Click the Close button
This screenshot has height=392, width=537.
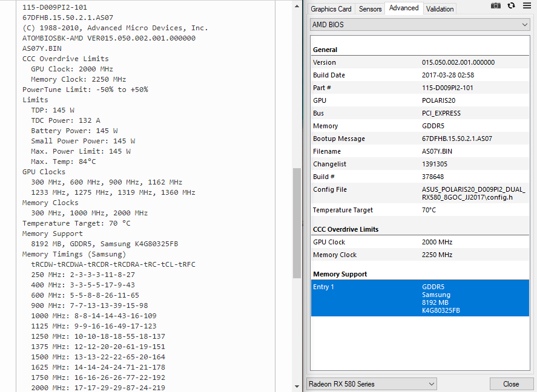pos(510,384)
